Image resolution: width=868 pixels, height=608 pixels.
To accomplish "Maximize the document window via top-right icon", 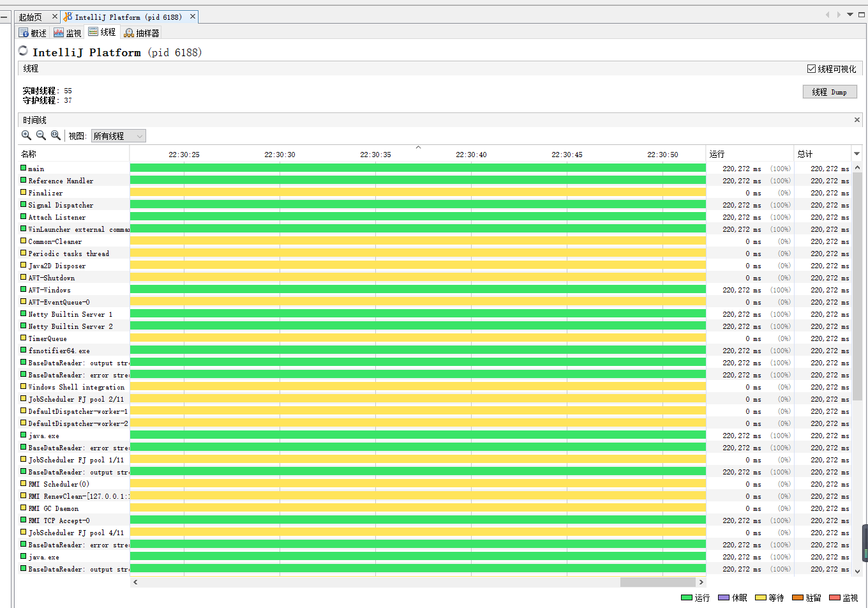I will tap(862, 14).
